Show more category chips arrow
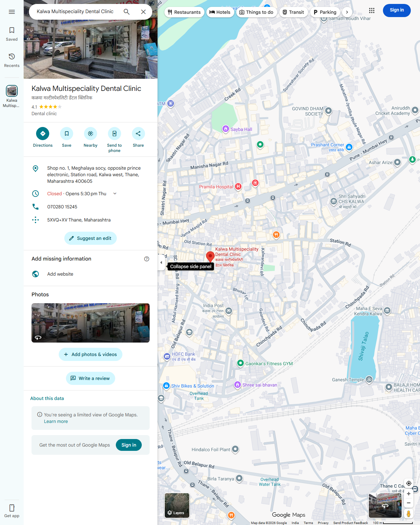 coord(347,12)
